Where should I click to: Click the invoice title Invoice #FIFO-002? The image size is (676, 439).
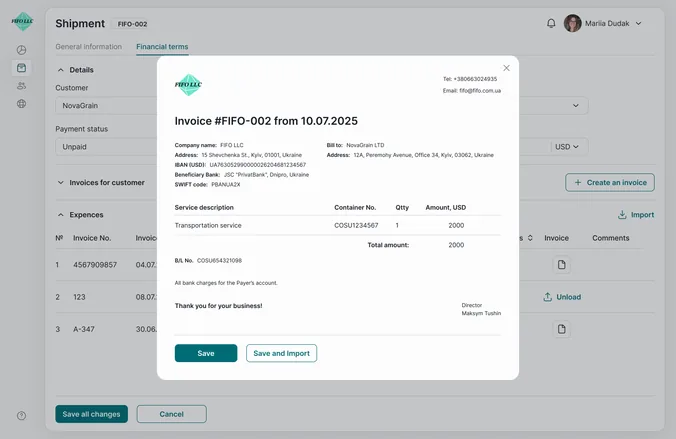click(223, 121)
